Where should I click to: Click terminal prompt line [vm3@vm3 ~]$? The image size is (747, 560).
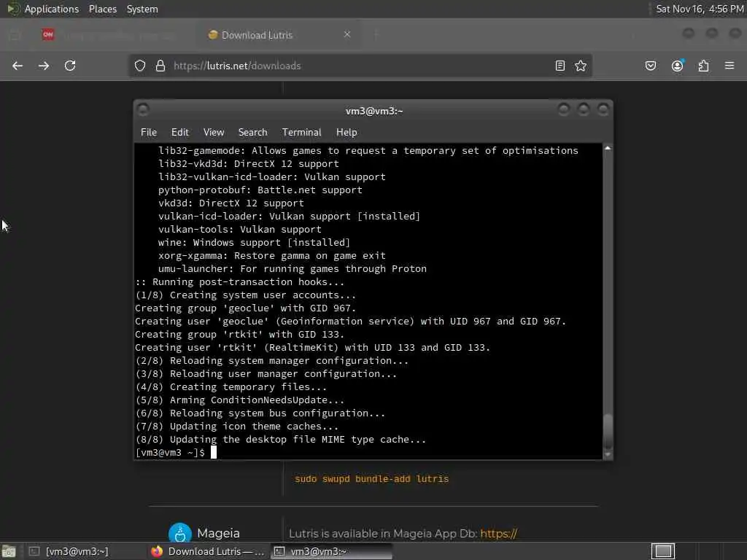click(170, 452)
